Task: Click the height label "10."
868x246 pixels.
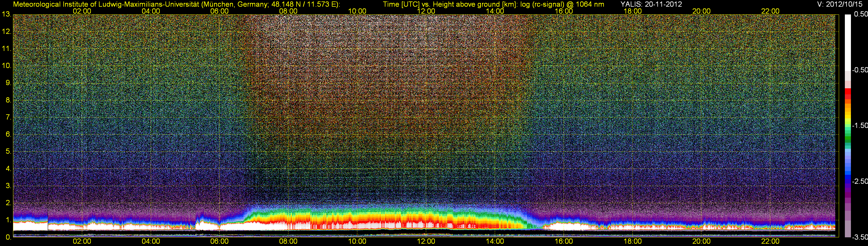Action: (7, 66)
